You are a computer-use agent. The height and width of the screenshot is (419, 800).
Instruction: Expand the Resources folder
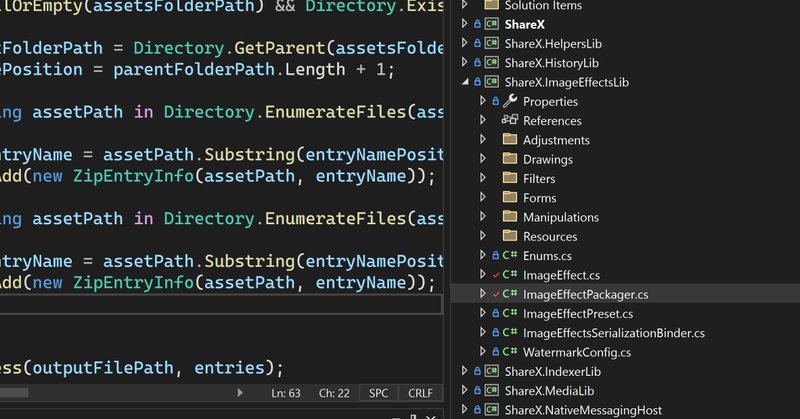tap(483, 236)
